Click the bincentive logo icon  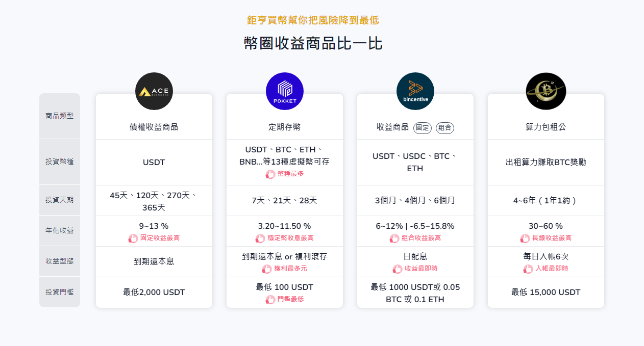pyautogui.click(x=415, y=92)
